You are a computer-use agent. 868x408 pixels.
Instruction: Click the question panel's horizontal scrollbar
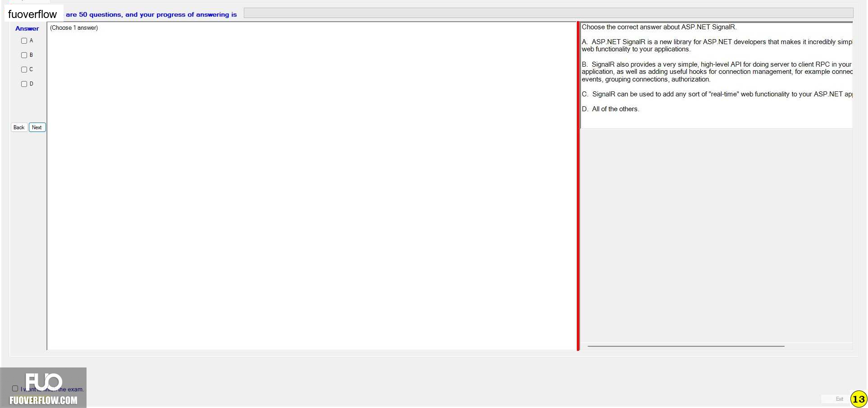686,346
